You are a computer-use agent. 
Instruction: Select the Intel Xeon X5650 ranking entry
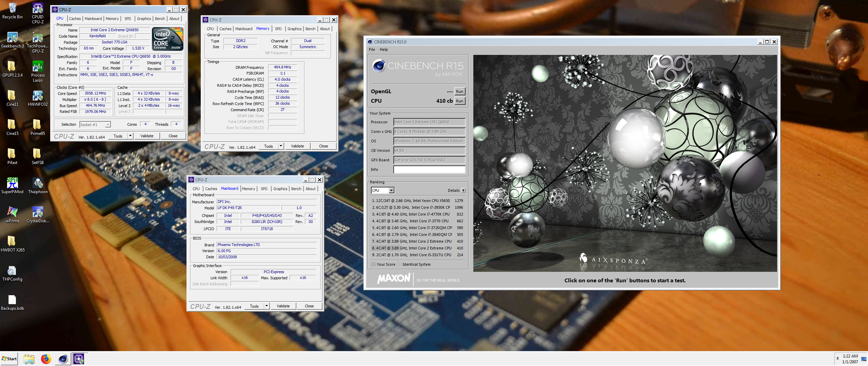tap(418, 201)
